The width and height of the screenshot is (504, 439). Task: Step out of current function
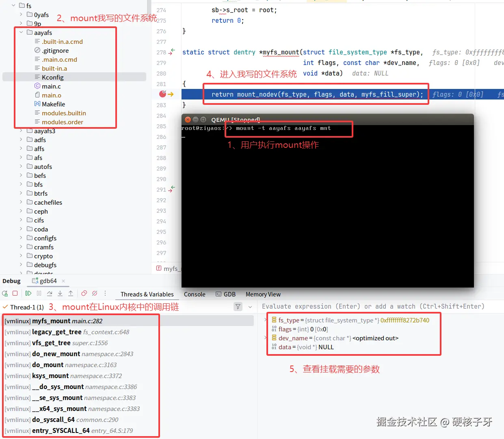(x=71, y=293)
